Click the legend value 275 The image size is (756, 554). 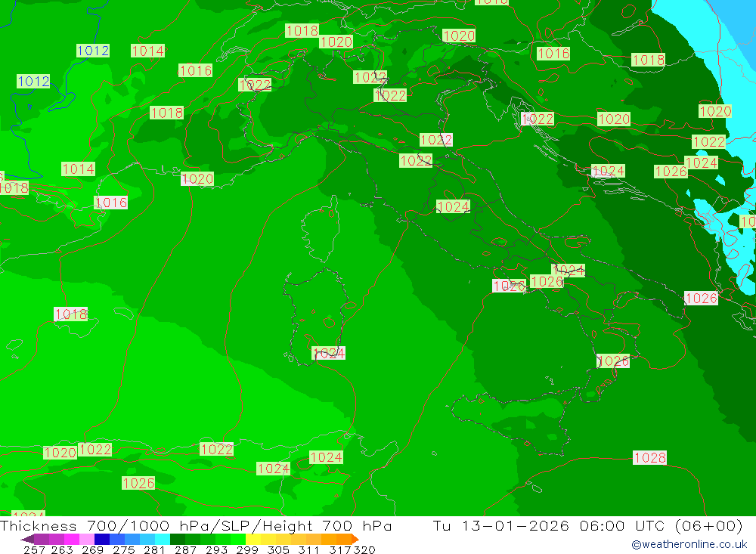click(123, 549)
